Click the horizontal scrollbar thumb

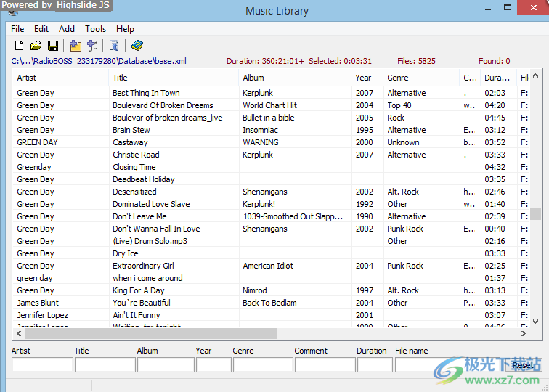tap(151, 333)
